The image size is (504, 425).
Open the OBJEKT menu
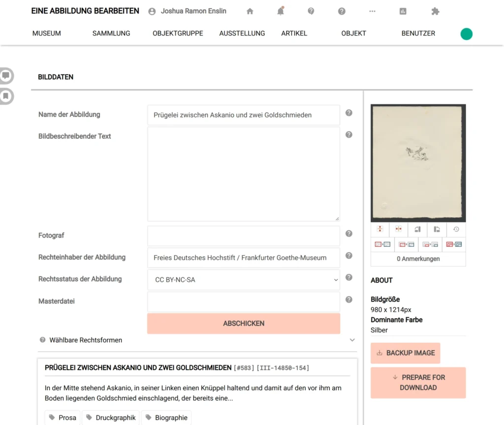pyautogui.click(x=353, y=33)
